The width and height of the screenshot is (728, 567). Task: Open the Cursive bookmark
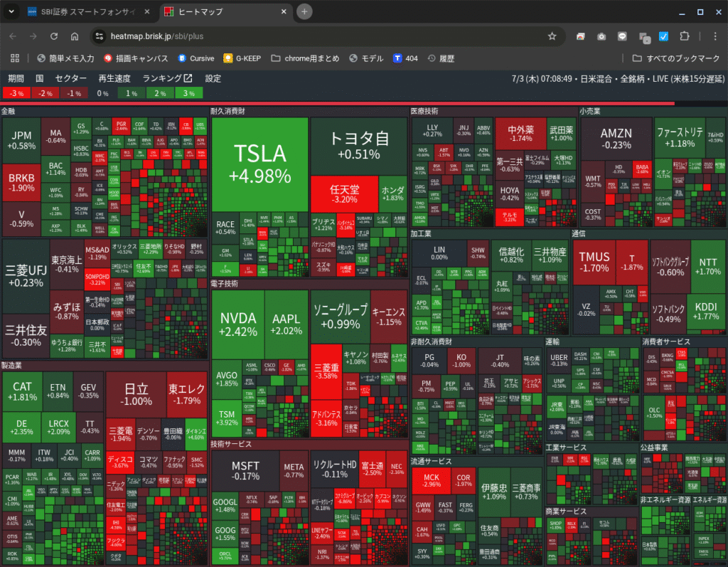(196, 58)
